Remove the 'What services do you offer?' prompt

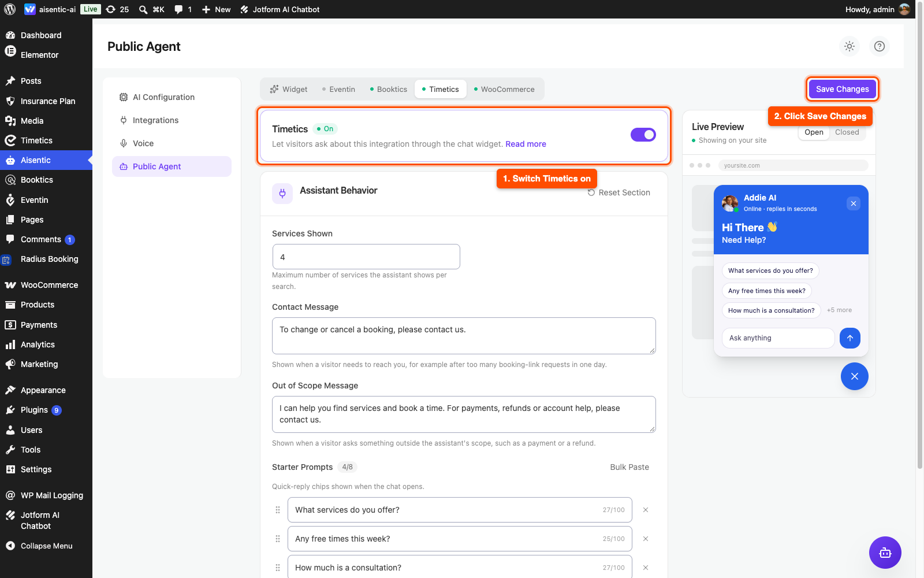[x=646, y=510]
